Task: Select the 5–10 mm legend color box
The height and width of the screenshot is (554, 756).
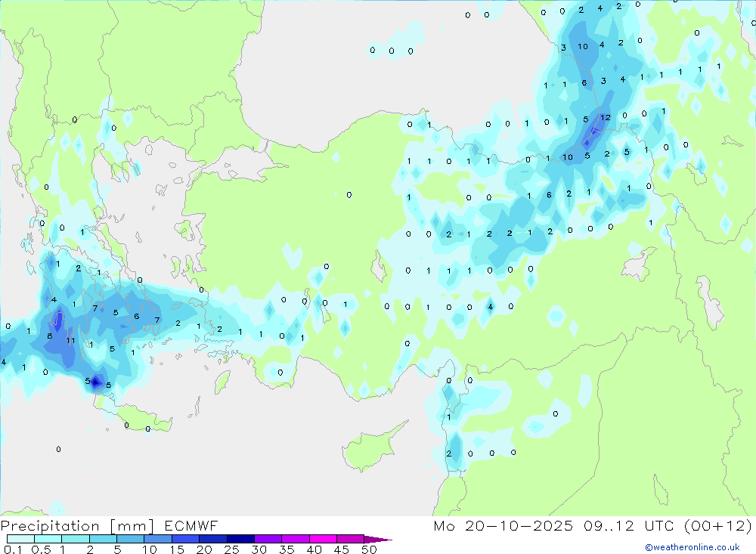Action: click(x=131, y=539)
